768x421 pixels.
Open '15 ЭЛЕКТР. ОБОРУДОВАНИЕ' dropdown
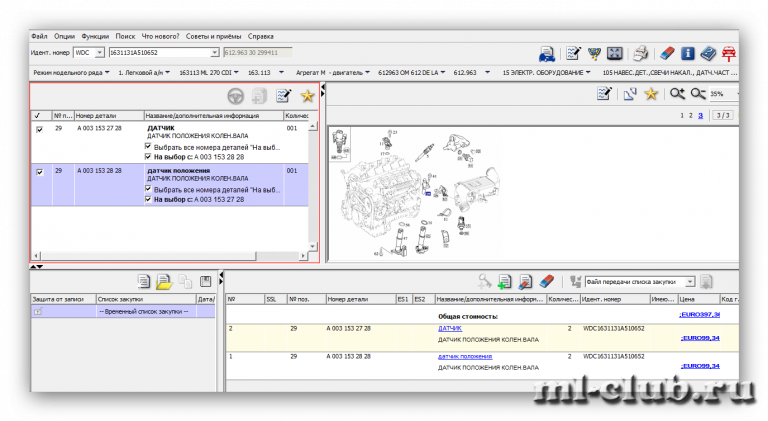pyautogui.click(x=546, y=72)
